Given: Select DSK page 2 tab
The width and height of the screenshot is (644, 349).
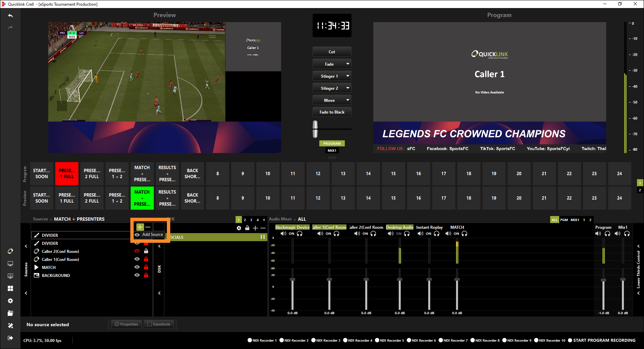Looking at the screenshot, I should coord(245,220).
